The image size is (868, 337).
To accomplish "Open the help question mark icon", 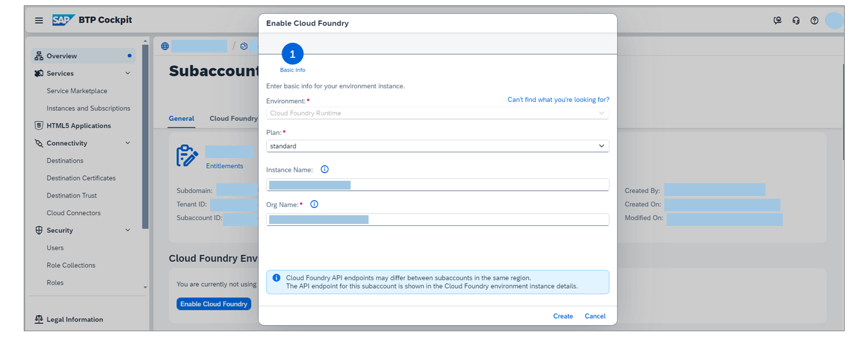I will 814,21.
